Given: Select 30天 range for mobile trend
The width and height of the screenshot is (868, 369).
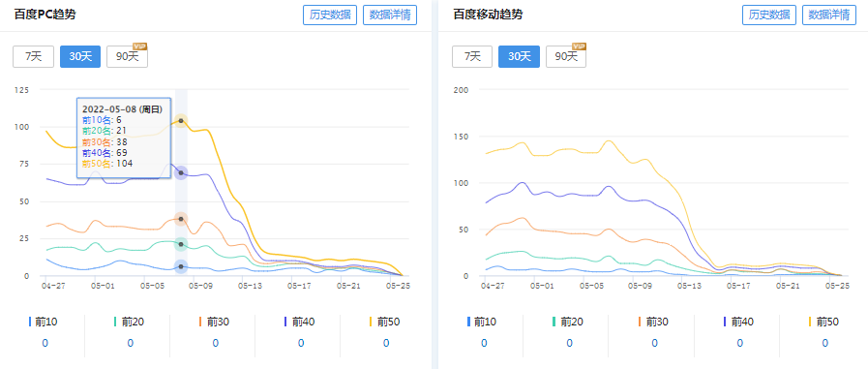Looking at the screenshot, I should (x=520, y=56).
